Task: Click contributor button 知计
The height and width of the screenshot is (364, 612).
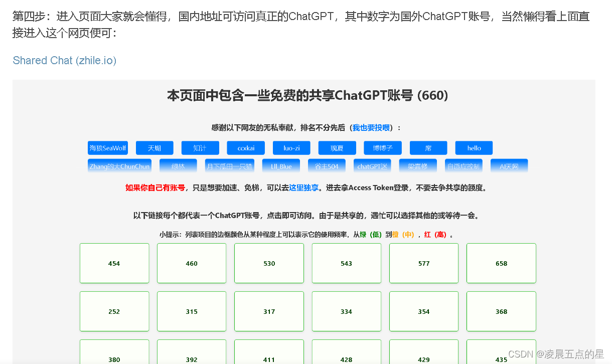Action: click(x=200, y=148)
